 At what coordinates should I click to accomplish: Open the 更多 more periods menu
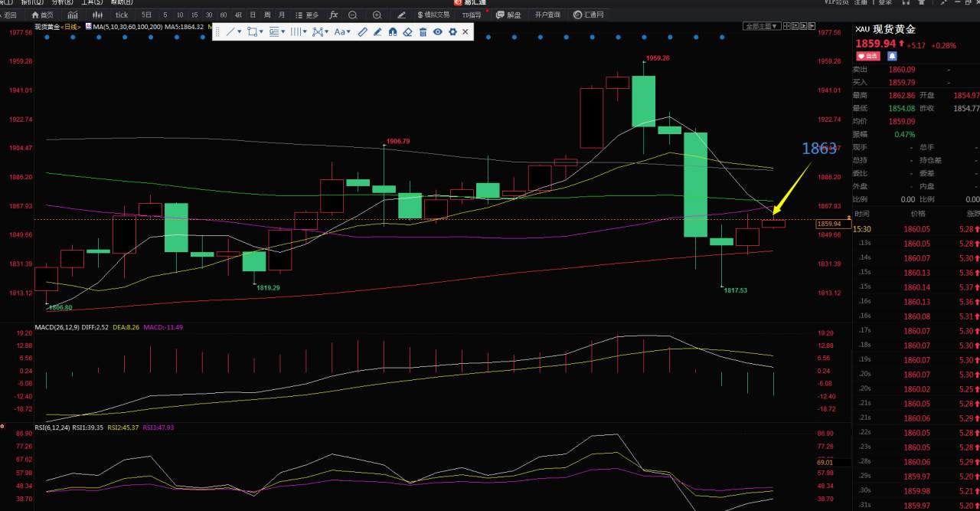coord(308,15)
